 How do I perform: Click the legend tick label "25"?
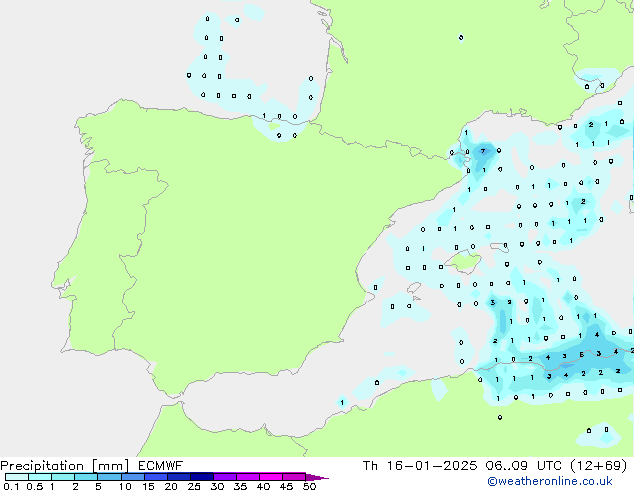click(x=194, y=487)
